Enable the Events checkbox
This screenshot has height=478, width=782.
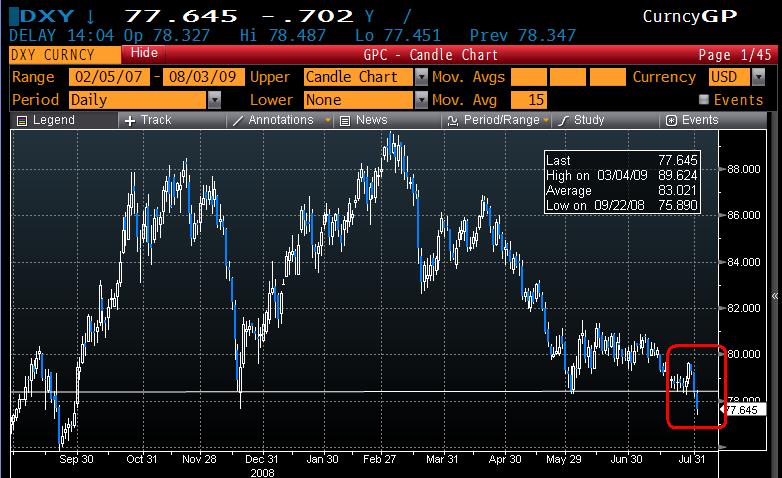(704, 100)
